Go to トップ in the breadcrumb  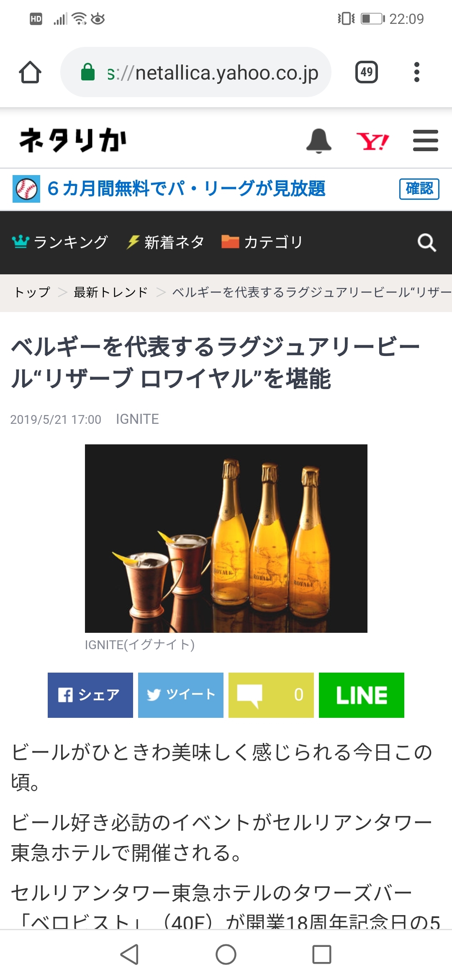[32, 292]
